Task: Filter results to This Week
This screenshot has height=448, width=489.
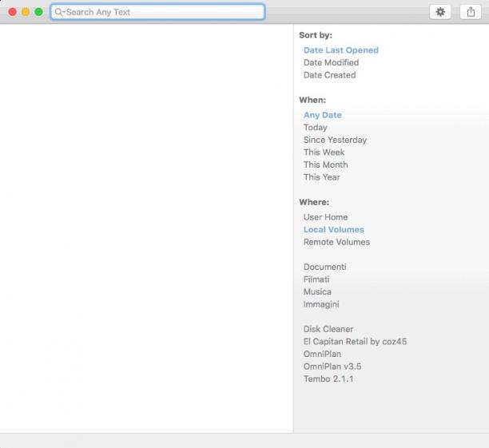Action: (x=324, y=153)
